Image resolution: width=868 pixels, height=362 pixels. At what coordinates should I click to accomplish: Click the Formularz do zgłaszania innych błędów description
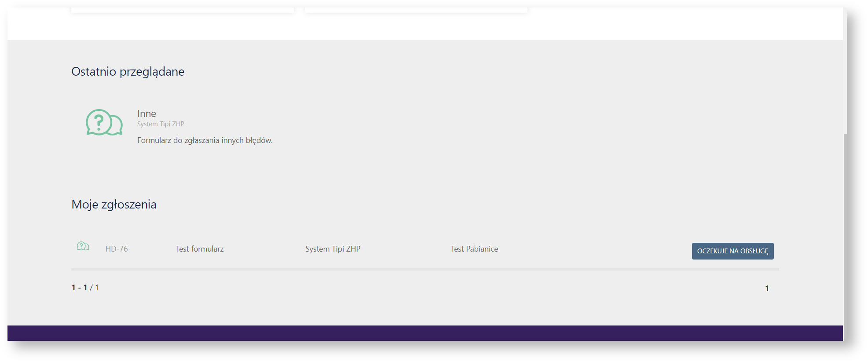point(205,140)
